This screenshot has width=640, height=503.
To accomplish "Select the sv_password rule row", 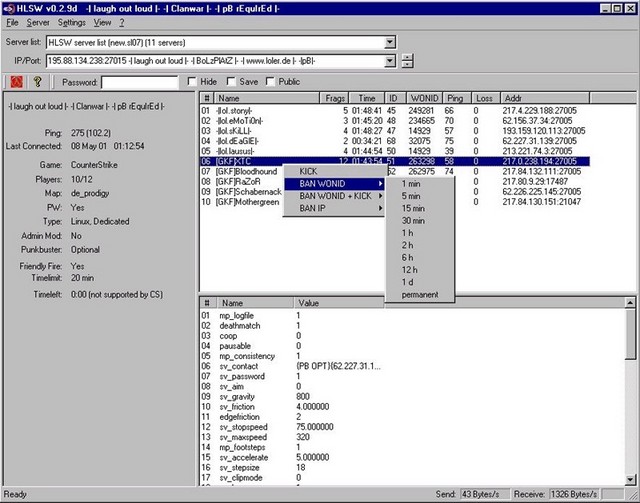I will coord(291,376).
